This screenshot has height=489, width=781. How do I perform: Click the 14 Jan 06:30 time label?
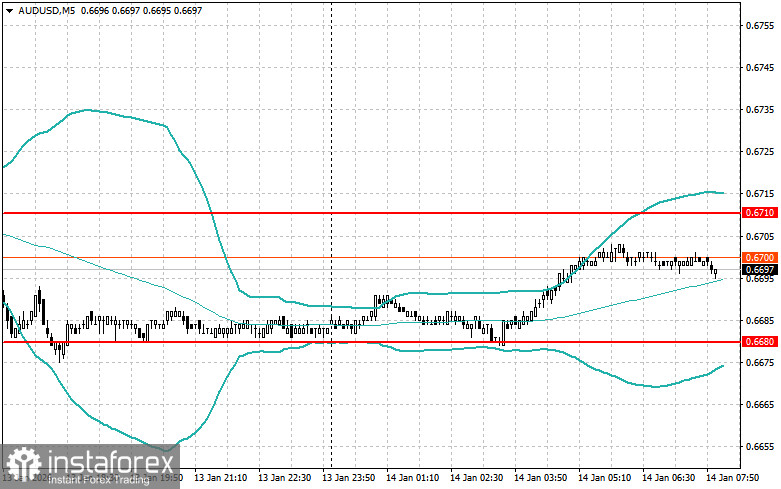coord(668,478)
